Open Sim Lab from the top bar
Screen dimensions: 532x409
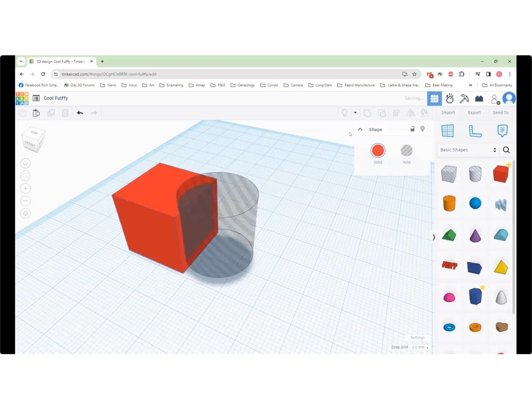point(449,98)
